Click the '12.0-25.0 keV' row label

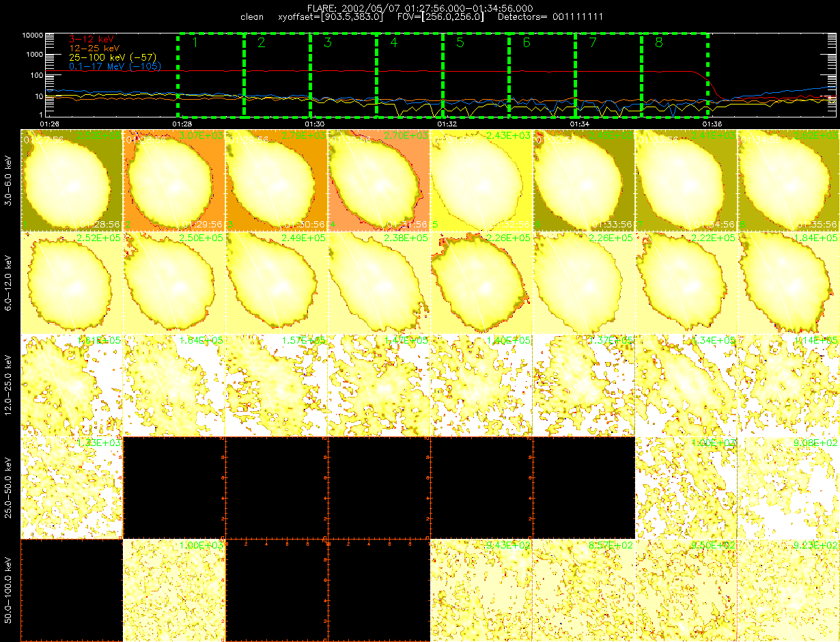[9, 386]
